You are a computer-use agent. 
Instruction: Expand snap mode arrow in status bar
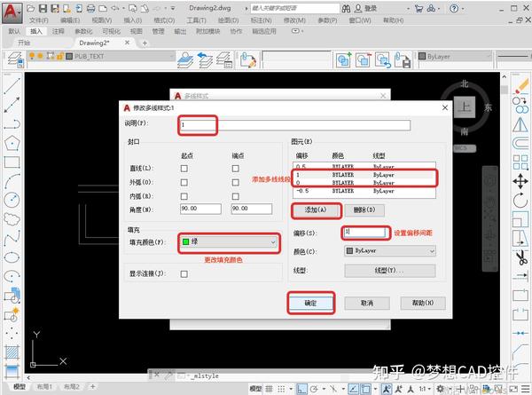291,389
